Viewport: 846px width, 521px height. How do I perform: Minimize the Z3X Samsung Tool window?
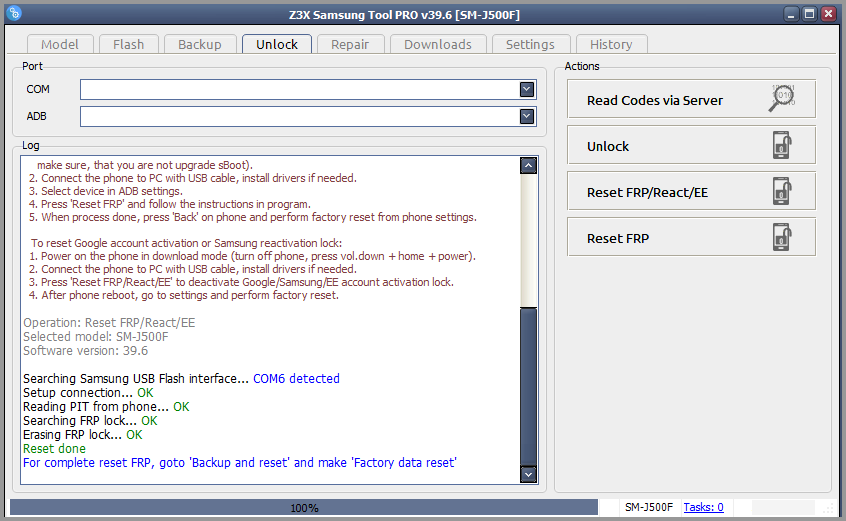[x=791, y=14]
